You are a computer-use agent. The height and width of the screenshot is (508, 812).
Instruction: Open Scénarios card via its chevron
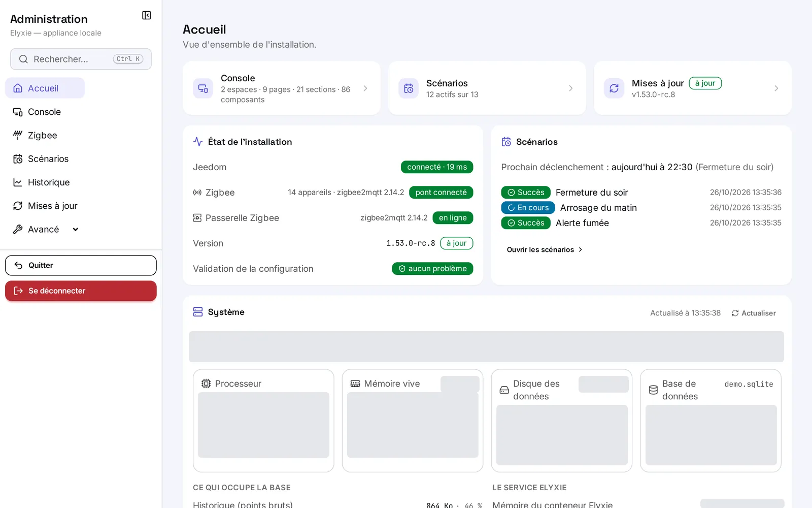coord(571,88)
